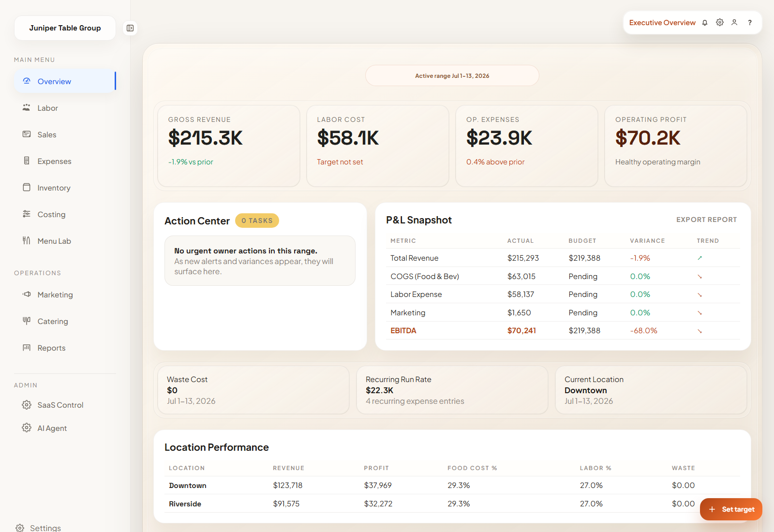Click the -68.0% variance value
The height and width of the screenshot is (532, 774).
tap(643, 331)
